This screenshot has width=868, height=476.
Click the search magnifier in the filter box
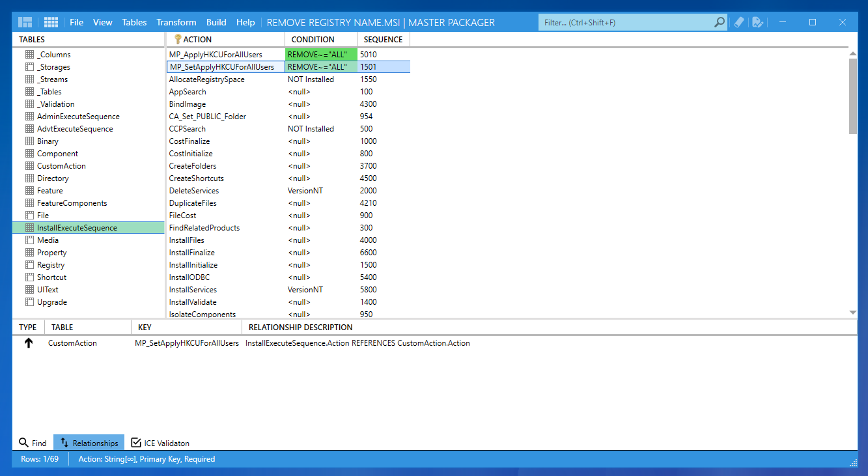719,22
